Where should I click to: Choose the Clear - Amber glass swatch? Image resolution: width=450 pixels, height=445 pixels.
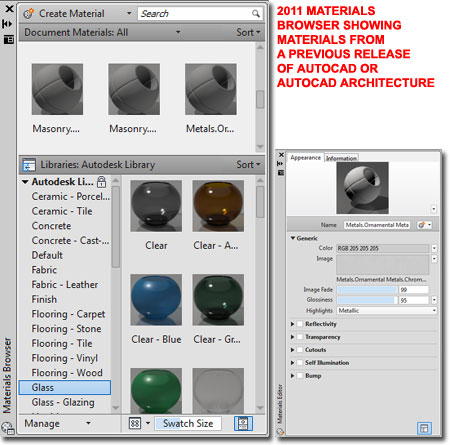pyautogui.click(x=218, y=206)
